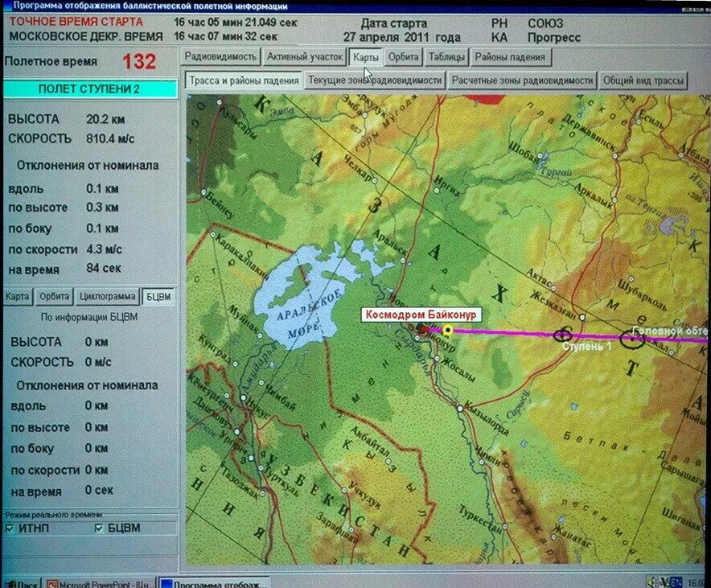Select Программа отображ... taskbar button
This screenshot has height=588, width=711.
(213, 583)
